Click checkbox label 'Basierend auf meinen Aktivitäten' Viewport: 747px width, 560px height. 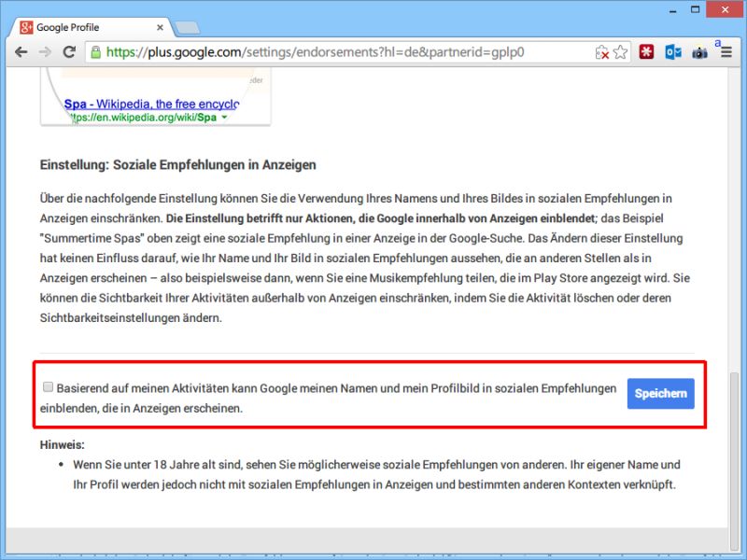(x=143, y=388)
